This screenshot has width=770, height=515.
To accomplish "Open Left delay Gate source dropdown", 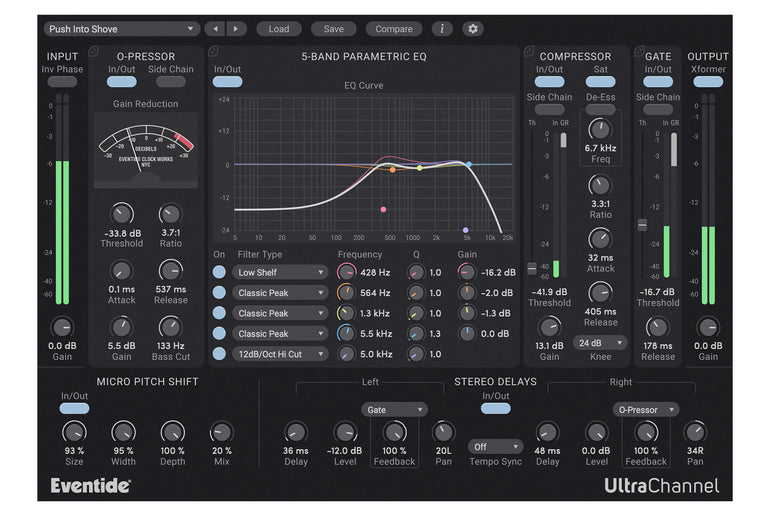I will 394,409.
